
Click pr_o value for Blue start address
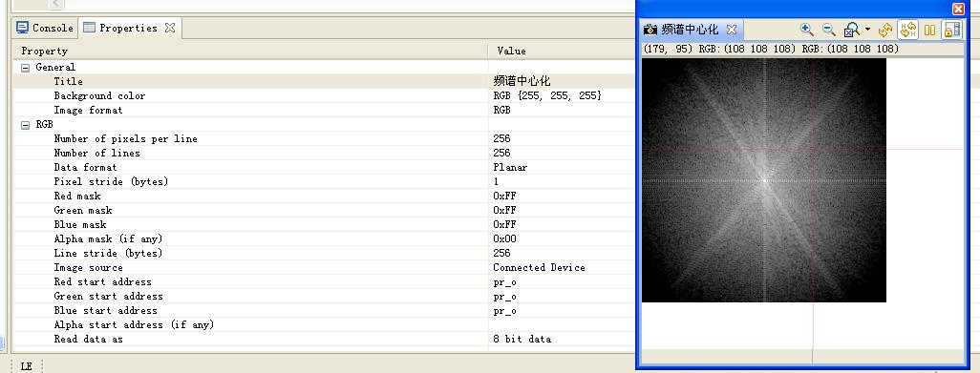(504, 311)
